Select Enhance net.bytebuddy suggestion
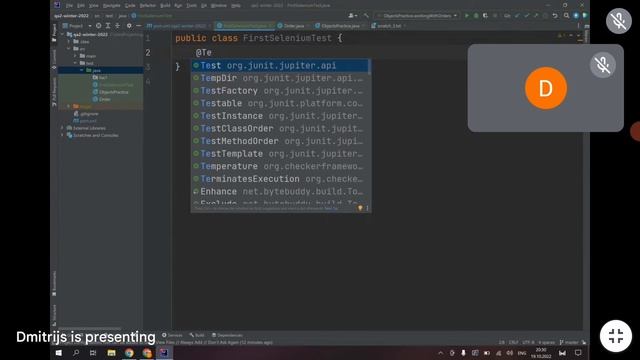640x360 pixels. (x=280, y=191)
